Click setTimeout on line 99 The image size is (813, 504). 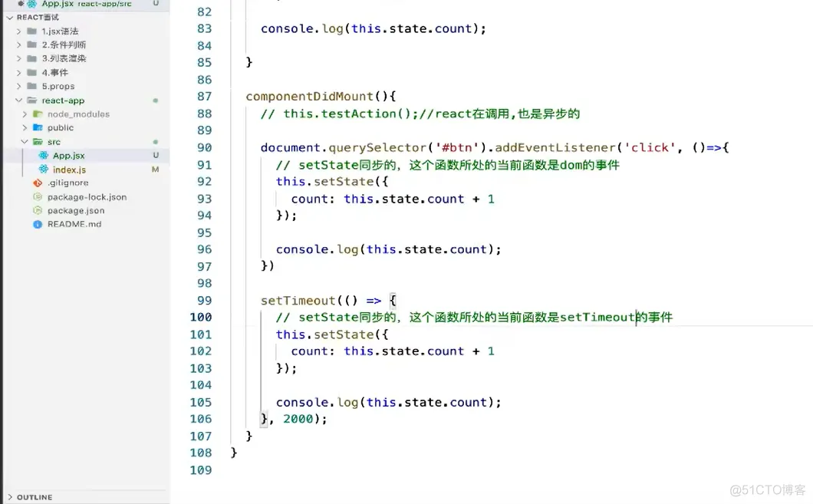pos(298,301)
